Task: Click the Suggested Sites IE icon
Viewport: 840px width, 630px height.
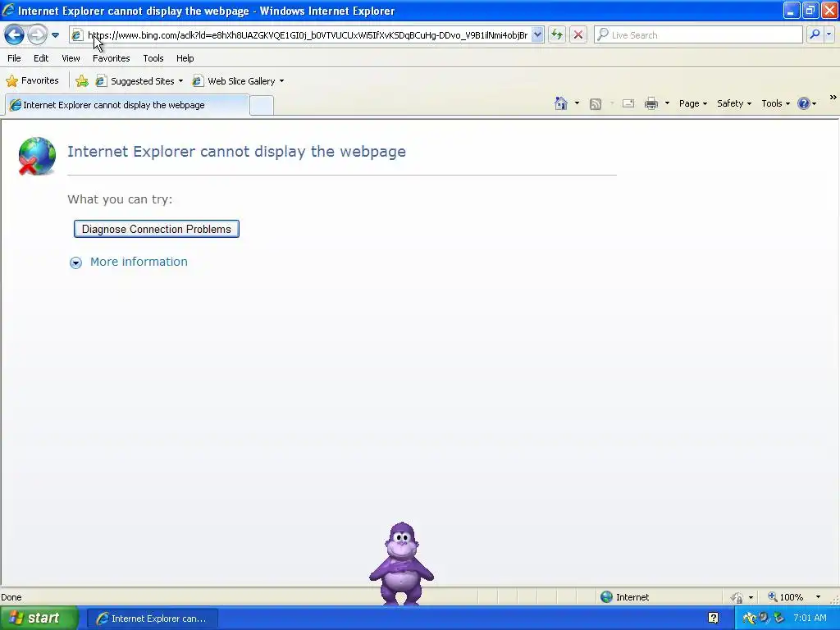Action: click(101, 81)
